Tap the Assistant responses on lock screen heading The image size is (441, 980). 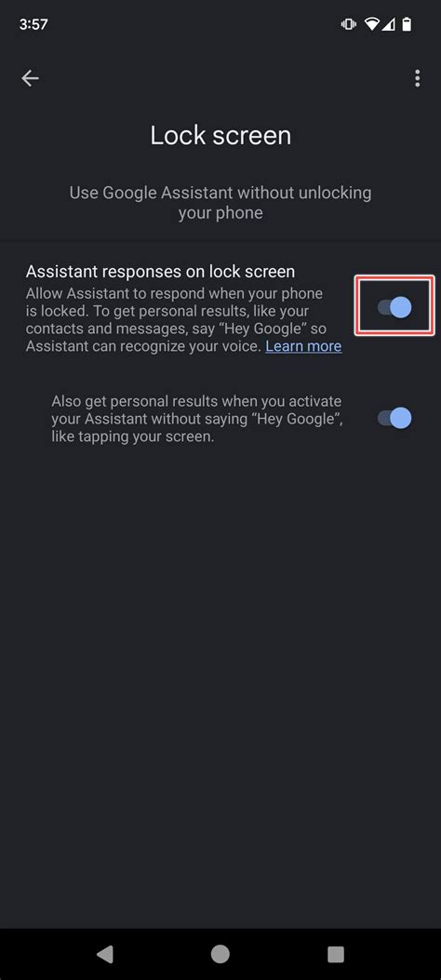(161, 272)
